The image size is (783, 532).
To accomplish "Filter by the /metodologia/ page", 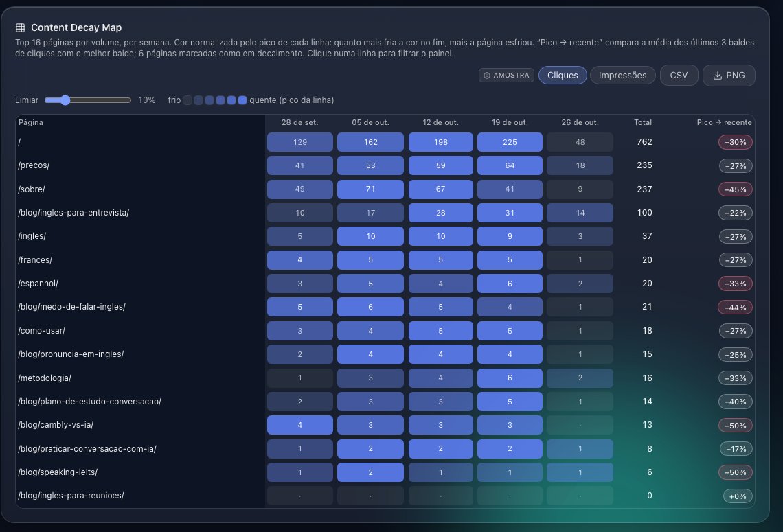I will click(385, 378).
